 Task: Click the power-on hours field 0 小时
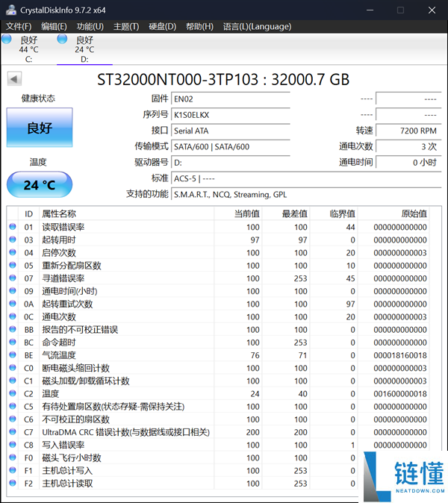click(x=408, y=163)
